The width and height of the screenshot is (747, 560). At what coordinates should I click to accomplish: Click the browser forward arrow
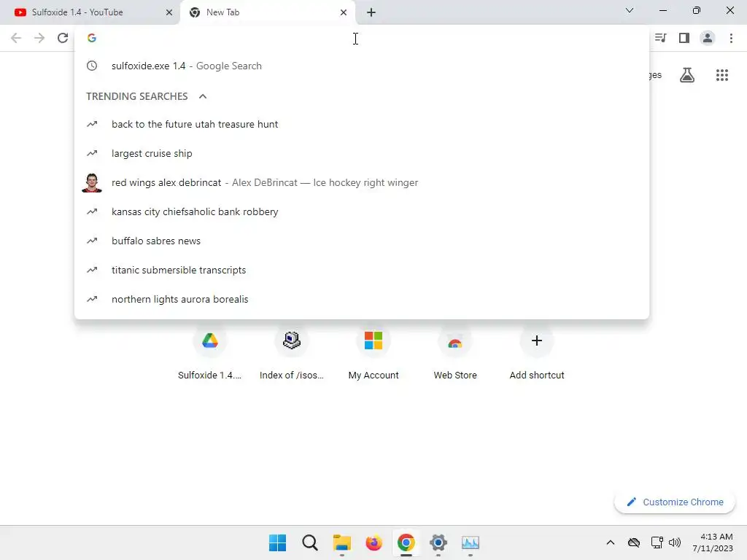39,38
